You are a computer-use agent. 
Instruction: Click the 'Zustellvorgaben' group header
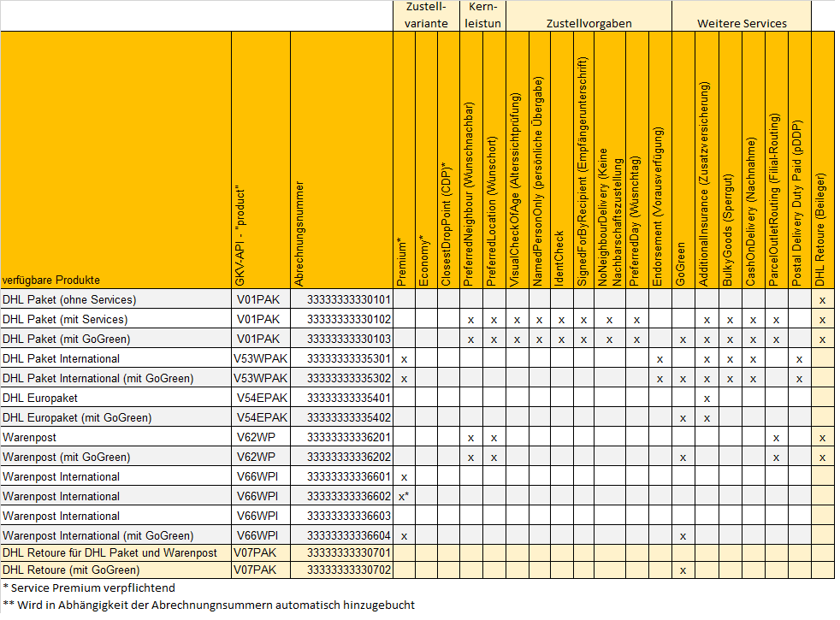[x=589, y=23]
